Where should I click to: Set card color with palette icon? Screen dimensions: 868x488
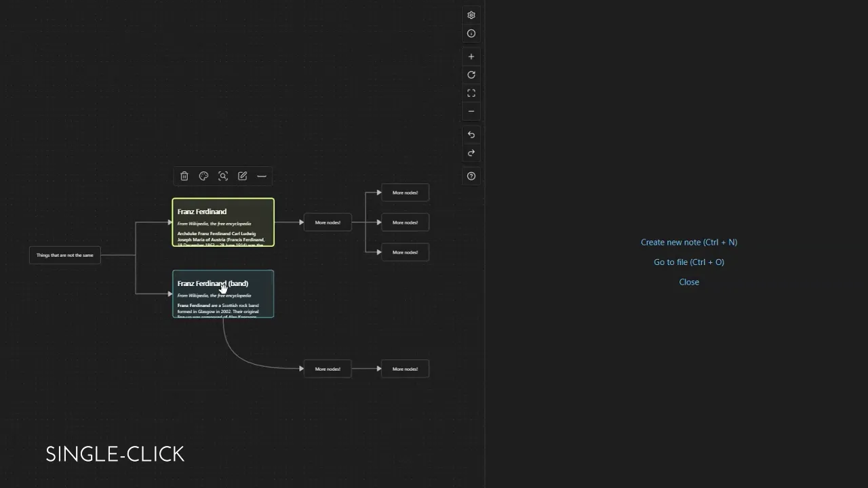click(x=203, y=176)
